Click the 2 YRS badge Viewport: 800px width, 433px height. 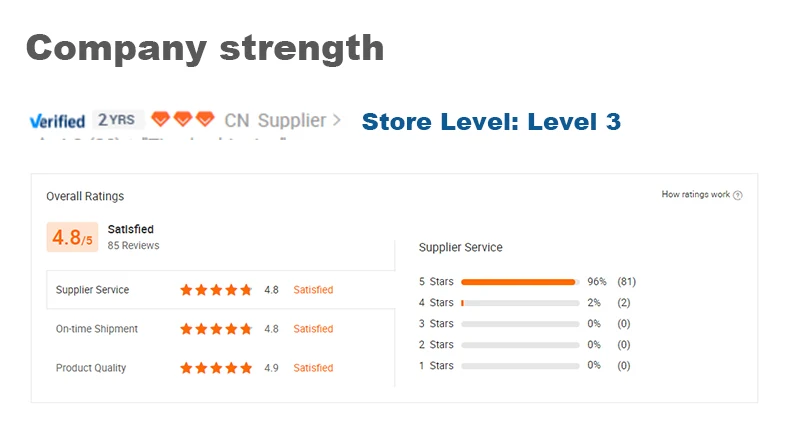click(116, 120)
